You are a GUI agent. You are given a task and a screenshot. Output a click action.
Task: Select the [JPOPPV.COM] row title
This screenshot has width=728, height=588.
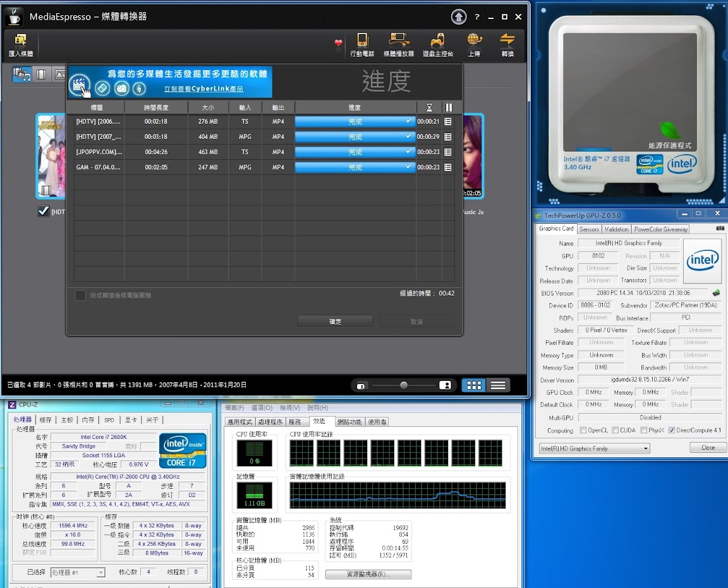click(x=99, y=152)
